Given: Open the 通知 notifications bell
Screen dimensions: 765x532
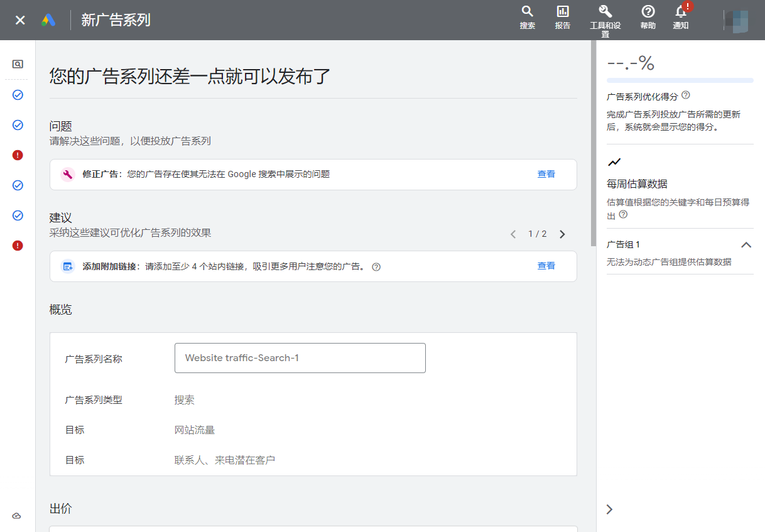Looking at the screenshot, I should coord(681,17).
